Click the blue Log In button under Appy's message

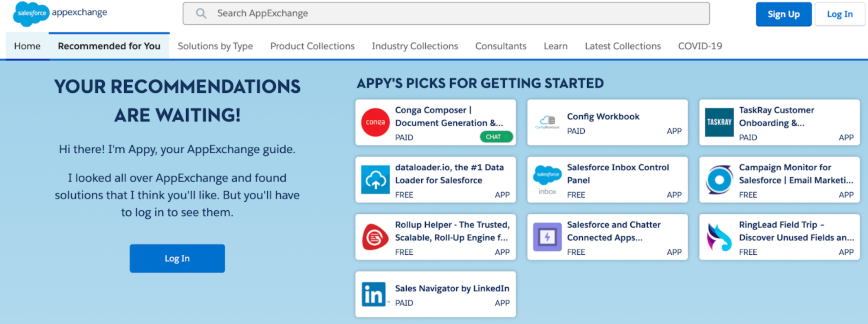point(177,258)
